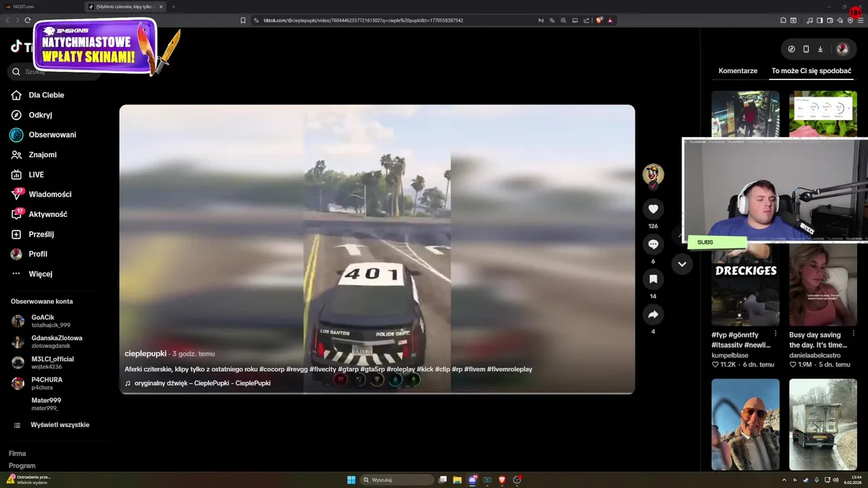Viewport: 868px width, 488px height.
Task: Click the translate page icon in address bar
Action: click(552, 20)
